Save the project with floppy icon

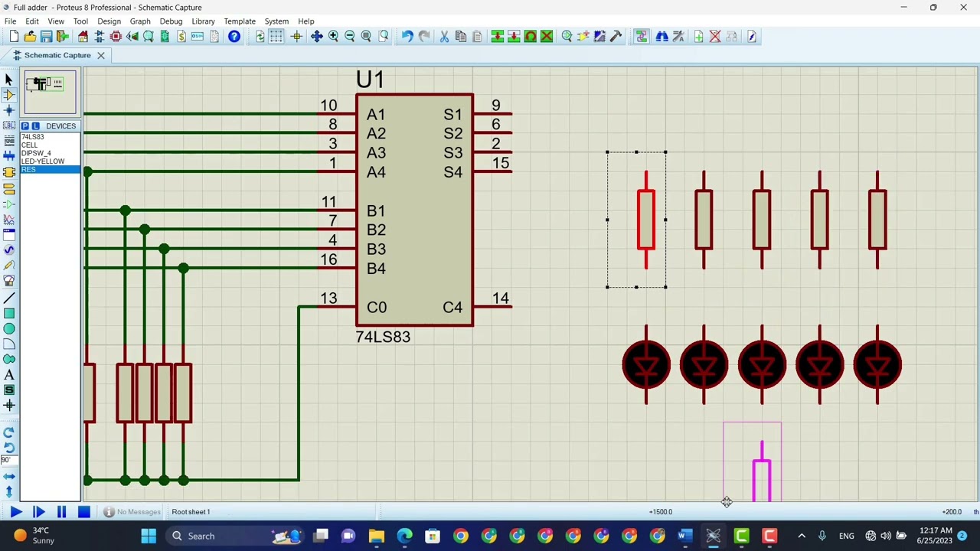46,36
